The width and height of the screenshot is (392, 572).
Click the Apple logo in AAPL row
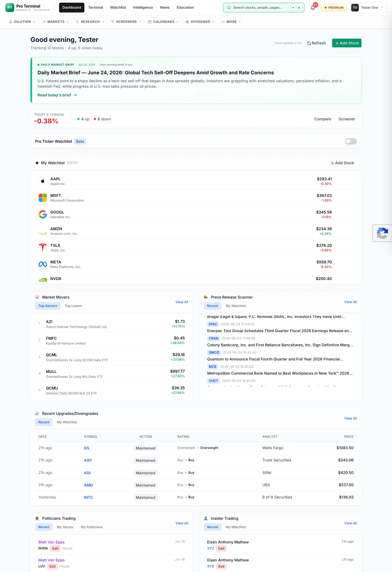tap(43, 181)
